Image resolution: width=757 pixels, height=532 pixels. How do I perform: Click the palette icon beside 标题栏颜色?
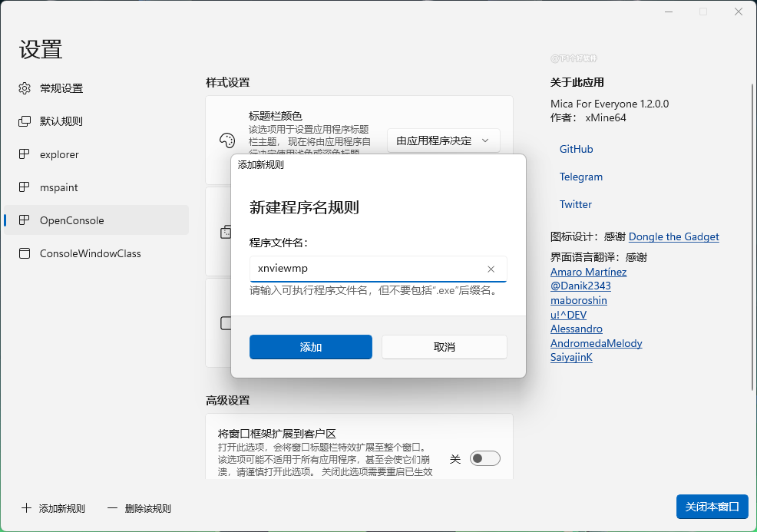[226, 140]
